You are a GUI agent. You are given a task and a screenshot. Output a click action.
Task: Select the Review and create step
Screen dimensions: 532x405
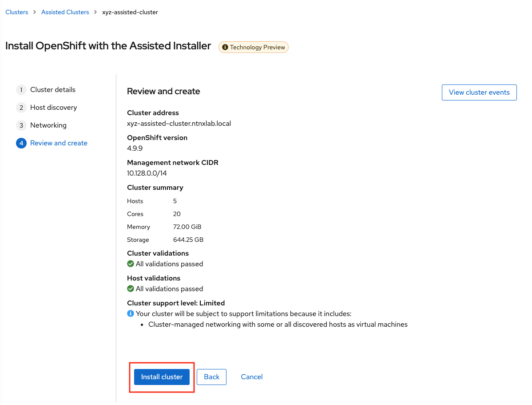coord(59,143)
